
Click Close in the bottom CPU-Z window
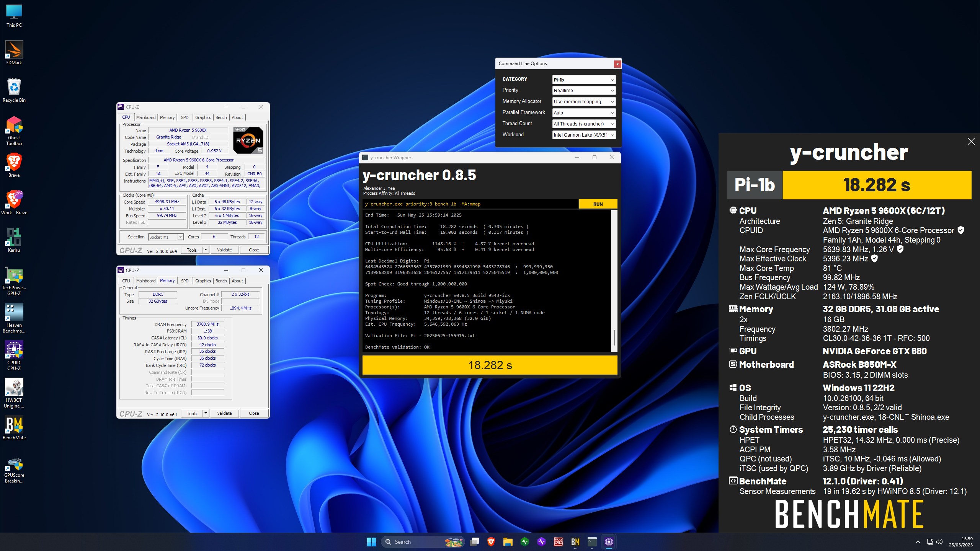point(254,413)
